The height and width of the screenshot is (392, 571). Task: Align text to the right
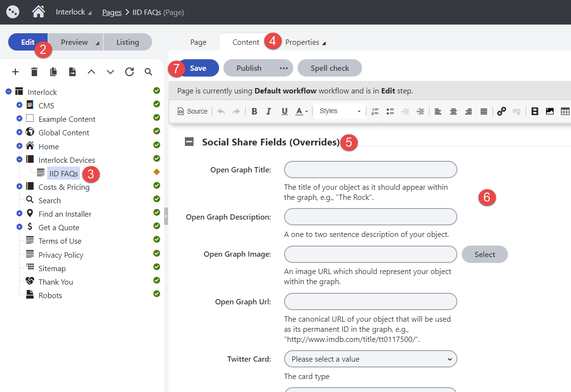(468, 111)
